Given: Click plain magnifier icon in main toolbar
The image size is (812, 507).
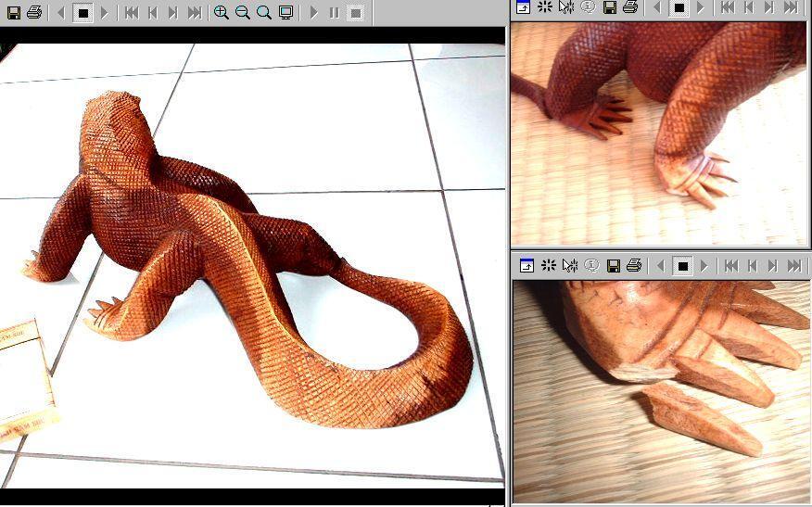Looking at the screenshot, I should pyautogui.click(x=264, y=13).
